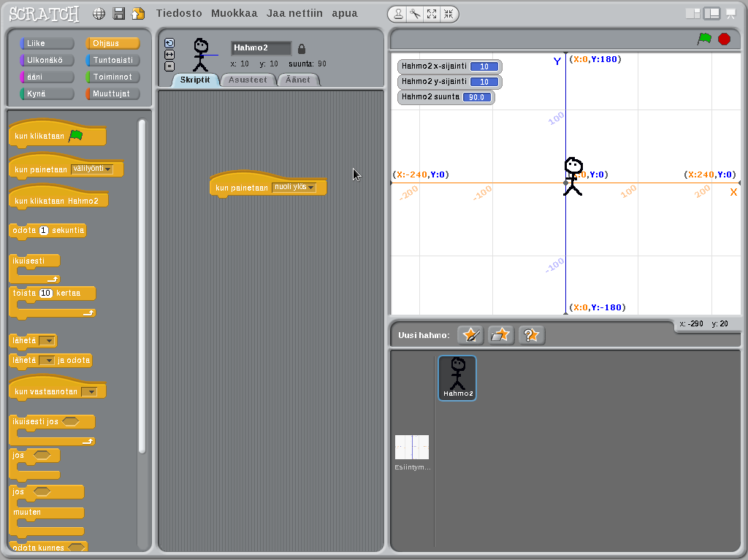Click the 'Hahmo2 suunta' stage monitor
The width and height of the screenshot is (748, 560).
[446, 97]
